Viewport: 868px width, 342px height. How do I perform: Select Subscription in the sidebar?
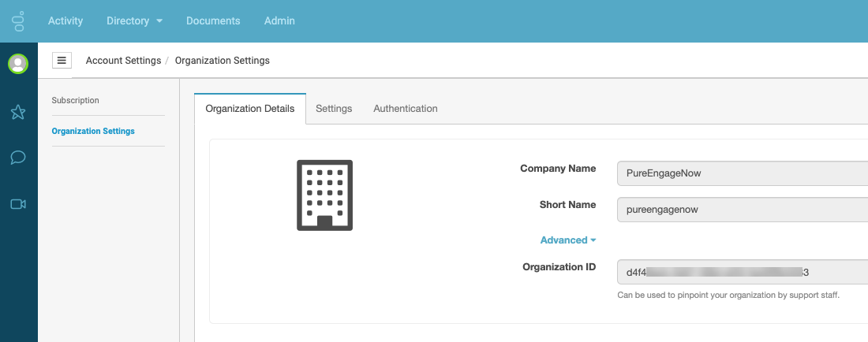[x=75, y=101]
